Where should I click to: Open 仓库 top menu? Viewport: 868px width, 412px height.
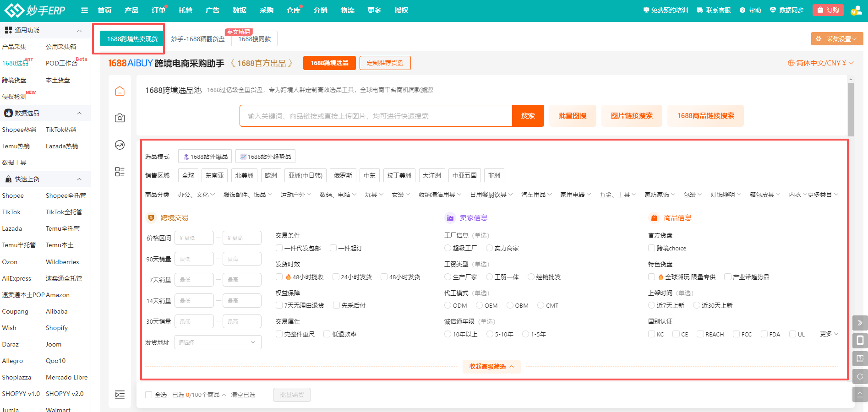tap(294, 10)
